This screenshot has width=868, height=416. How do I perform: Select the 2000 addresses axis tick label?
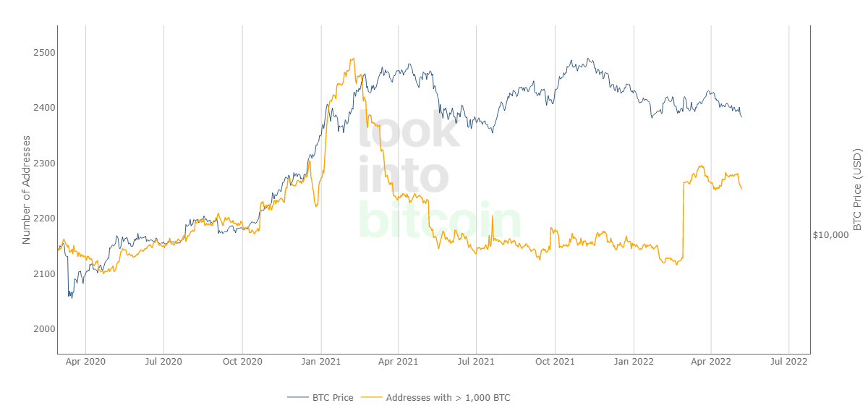click(x=43, y=328)
